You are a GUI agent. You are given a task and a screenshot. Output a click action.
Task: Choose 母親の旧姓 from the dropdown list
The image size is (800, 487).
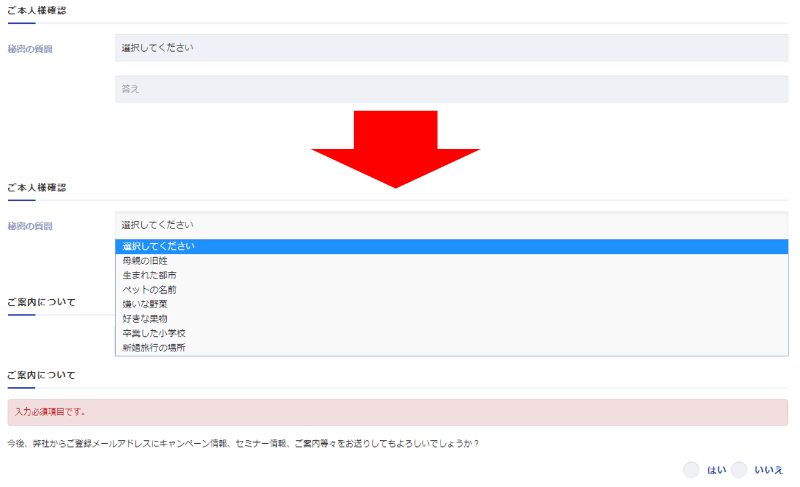451,261
